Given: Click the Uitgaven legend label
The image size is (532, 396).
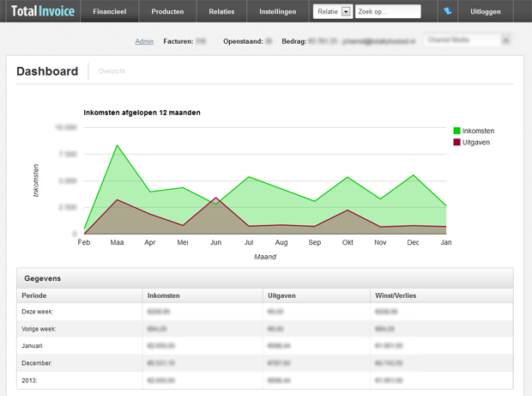Looking at the screenshot, I should pos(476,143).
